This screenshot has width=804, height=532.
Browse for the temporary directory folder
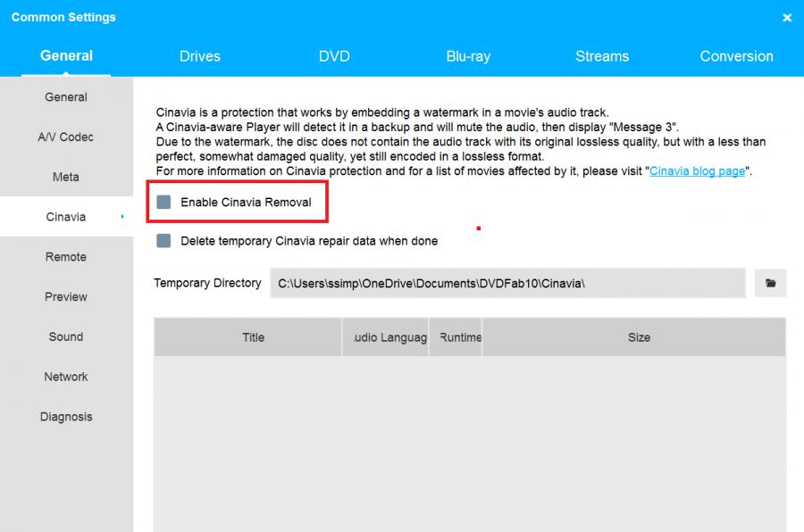click(x=770, y=283)
